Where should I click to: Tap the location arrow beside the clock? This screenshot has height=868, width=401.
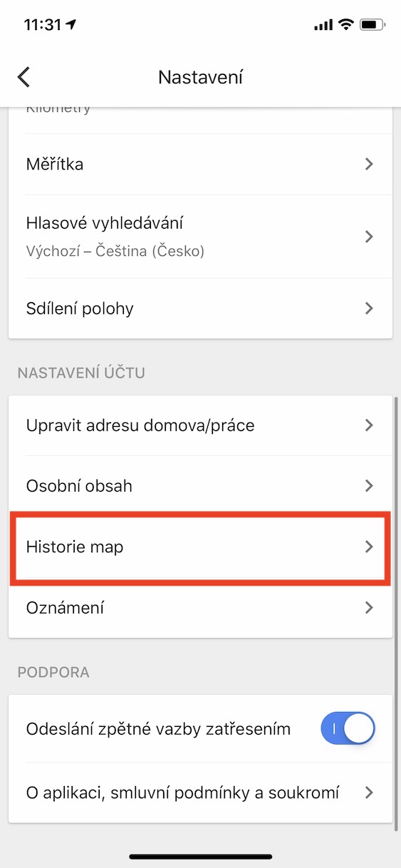[71, 24]
